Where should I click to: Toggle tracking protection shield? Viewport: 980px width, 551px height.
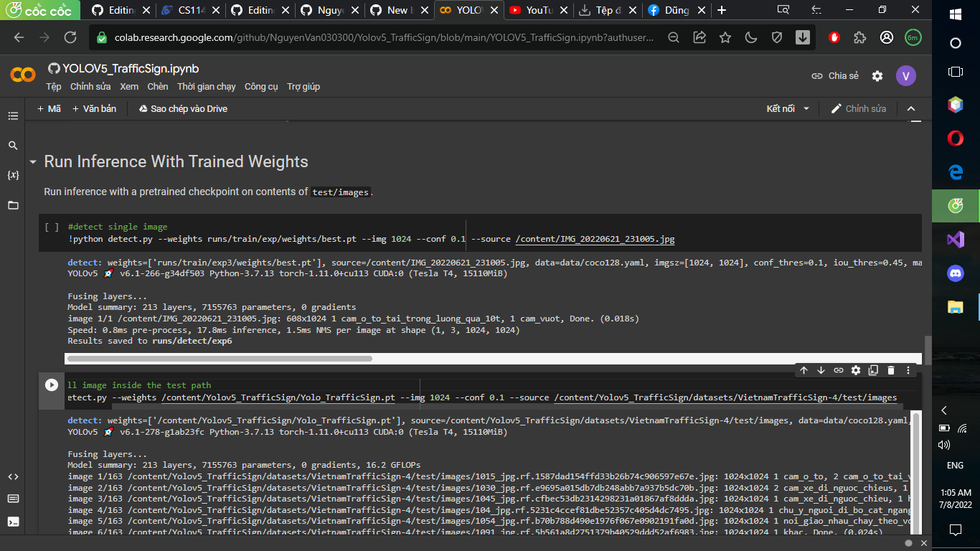[x=777, y=37]
